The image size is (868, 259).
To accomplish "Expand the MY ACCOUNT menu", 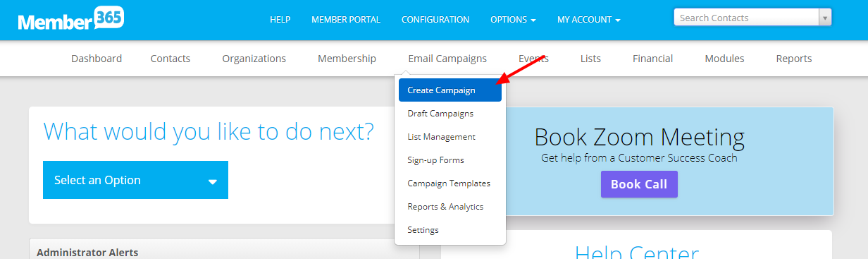I will 588,20.
